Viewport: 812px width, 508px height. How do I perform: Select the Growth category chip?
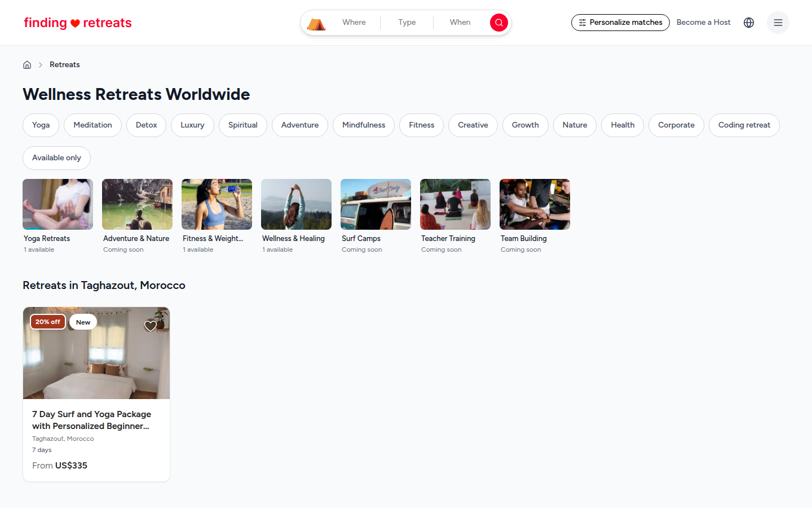pos(525,125)
